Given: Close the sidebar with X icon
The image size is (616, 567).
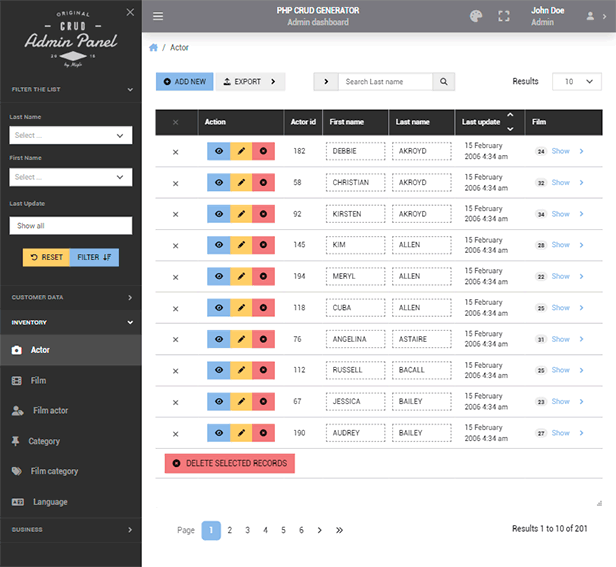Looking at the screenshot, I should tap(130, 12).
